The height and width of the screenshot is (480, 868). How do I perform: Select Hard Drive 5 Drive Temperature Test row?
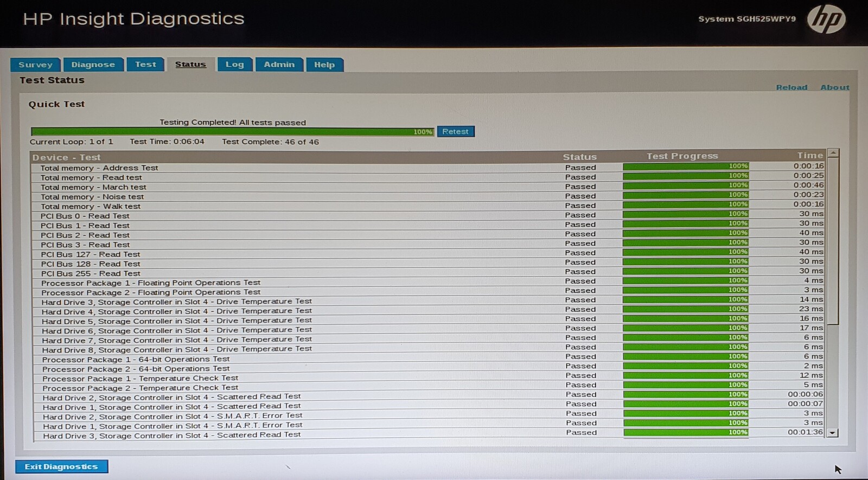(428, 321)
